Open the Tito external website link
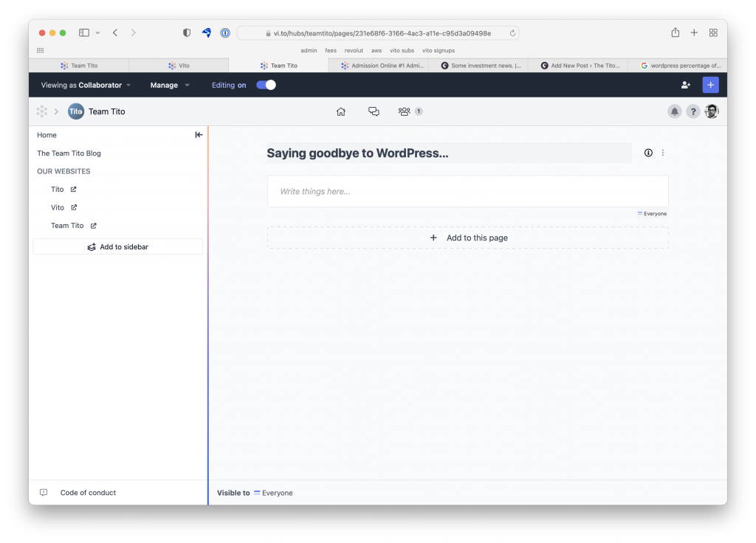756x543 pixels. coord(63,190)
